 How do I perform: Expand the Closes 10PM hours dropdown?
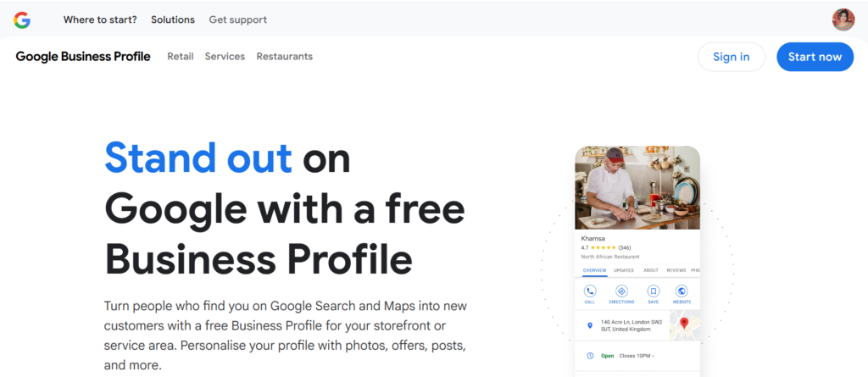[x=637, y=356]
